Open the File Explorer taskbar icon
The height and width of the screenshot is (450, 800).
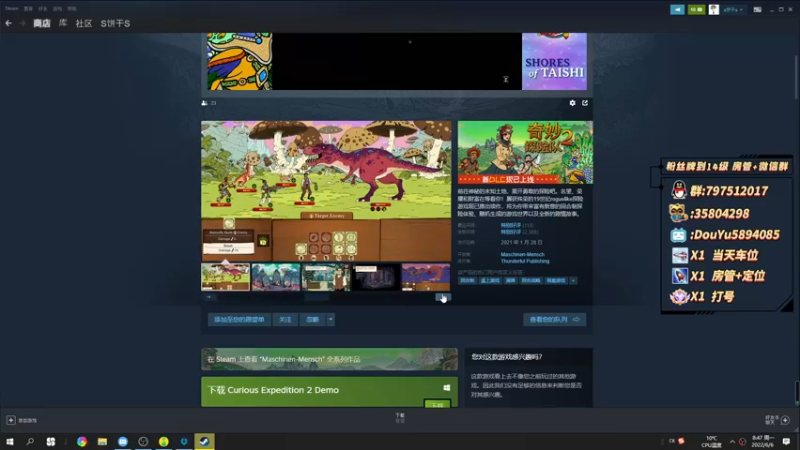tap(102, 441)
